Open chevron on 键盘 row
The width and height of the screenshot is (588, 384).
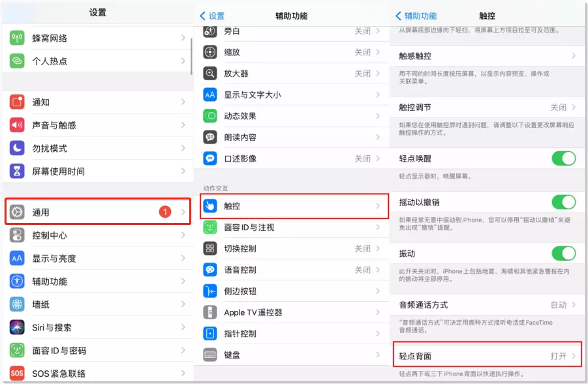coord(378,355)
